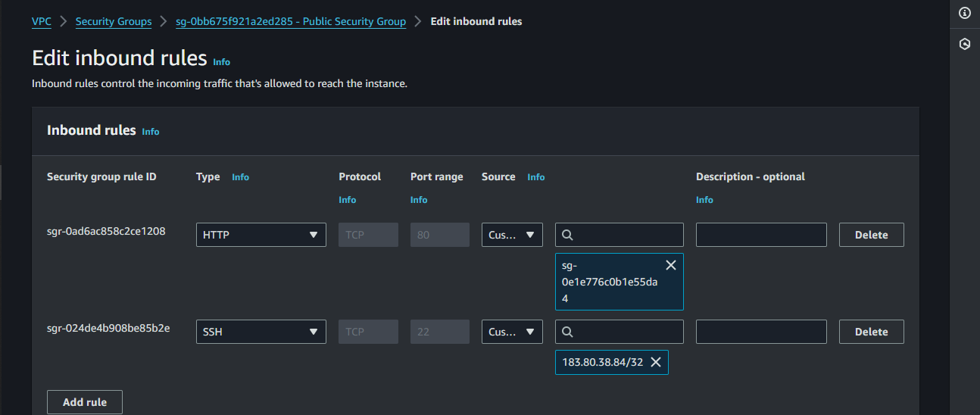Open the info panel icon in right sidebar
The image size is (980, 415).
click(x=964, y=13)
